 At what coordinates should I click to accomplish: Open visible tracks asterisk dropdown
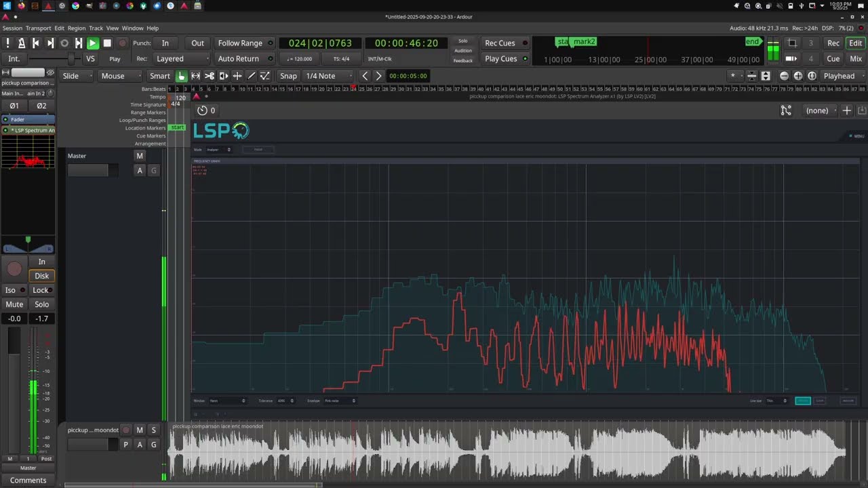coord(734,76)
